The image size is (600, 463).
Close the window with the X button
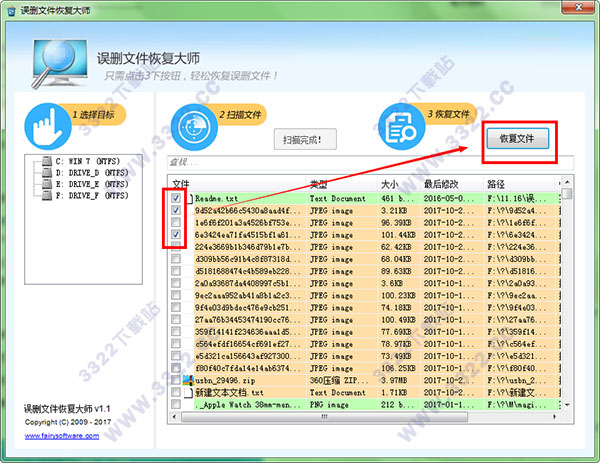click(579, 7)
